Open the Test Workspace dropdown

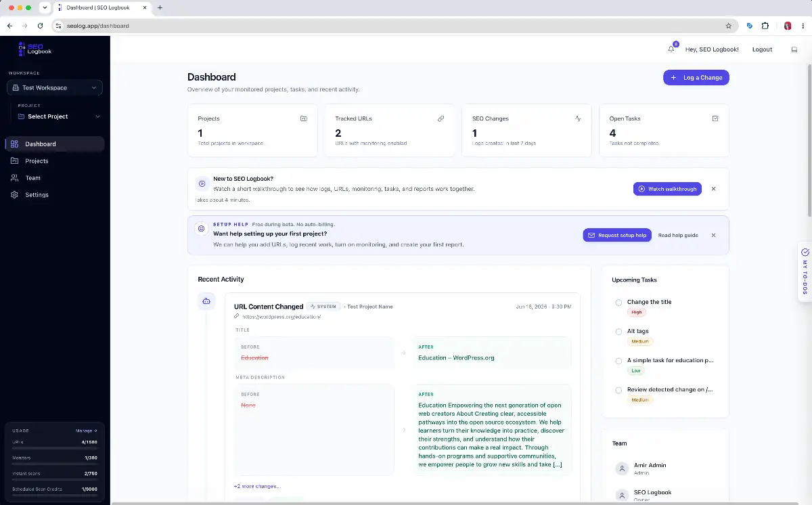click(55, 88)
